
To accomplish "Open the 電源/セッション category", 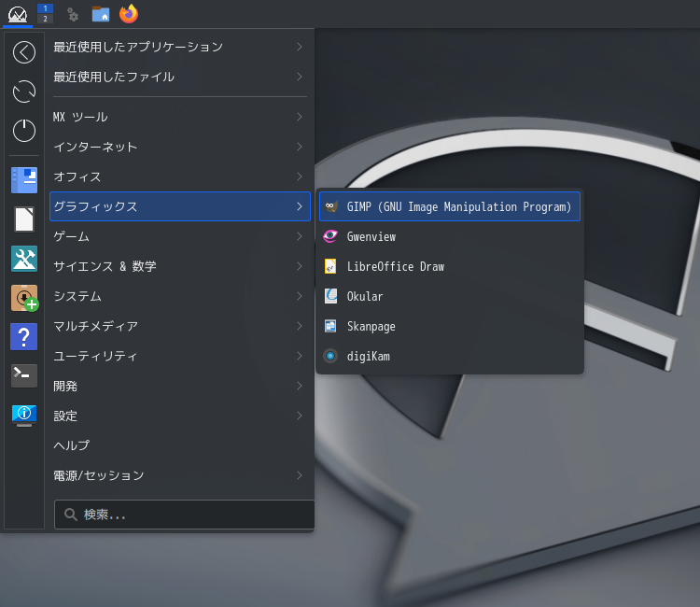I will [x=180, y=475].
